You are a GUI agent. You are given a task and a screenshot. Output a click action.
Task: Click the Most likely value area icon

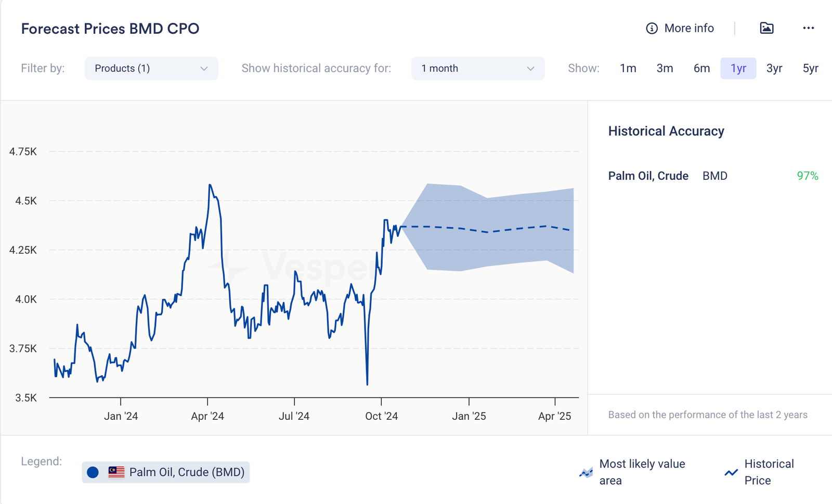click(x=586, y=472)
